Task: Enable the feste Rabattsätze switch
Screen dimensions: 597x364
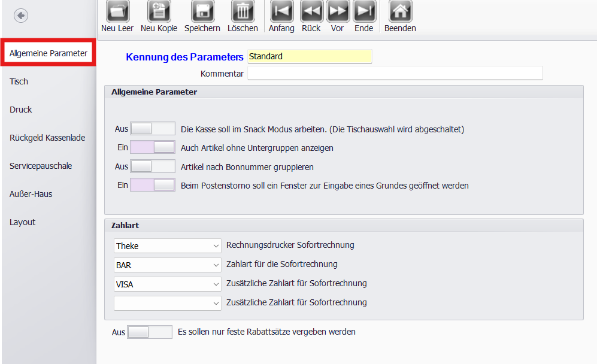Action: click(150, 332)
